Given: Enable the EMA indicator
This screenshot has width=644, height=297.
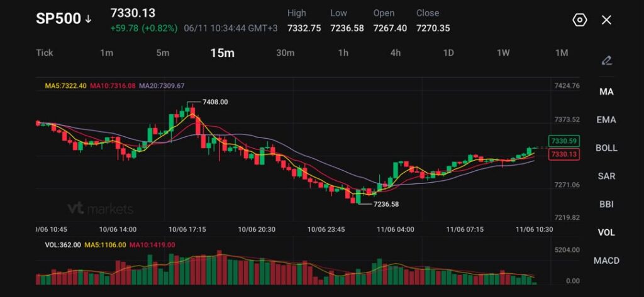Looking at the screenshot, I should coord(606,120).
